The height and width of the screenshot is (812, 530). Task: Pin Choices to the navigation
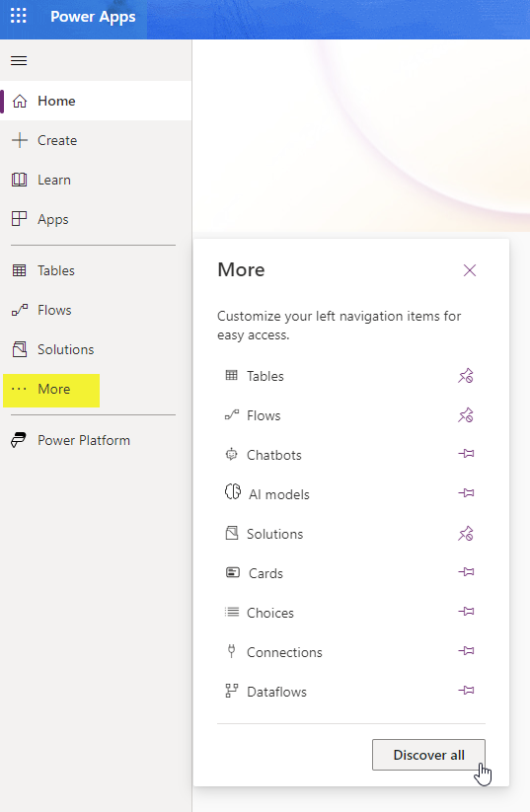click(466, 612)
